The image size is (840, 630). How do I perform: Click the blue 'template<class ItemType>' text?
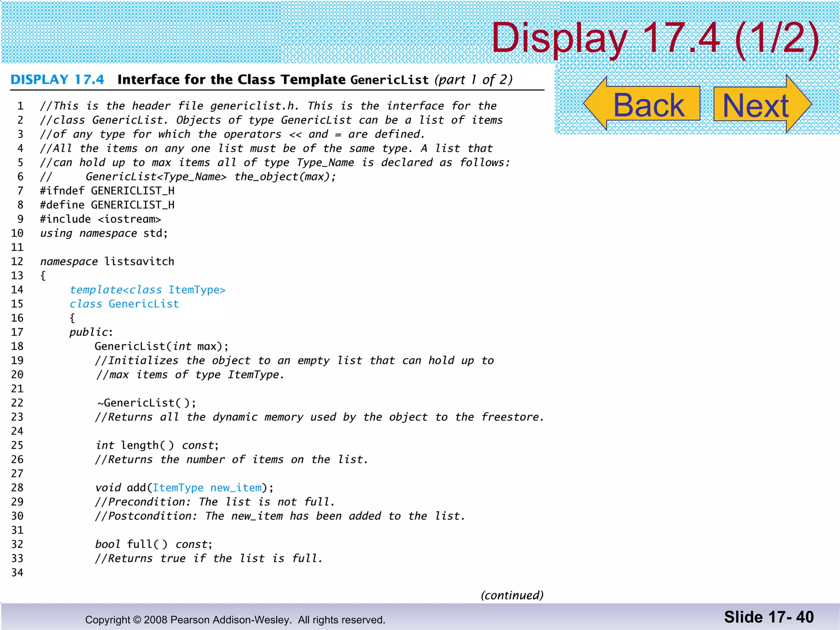click(x=148, y=290)
